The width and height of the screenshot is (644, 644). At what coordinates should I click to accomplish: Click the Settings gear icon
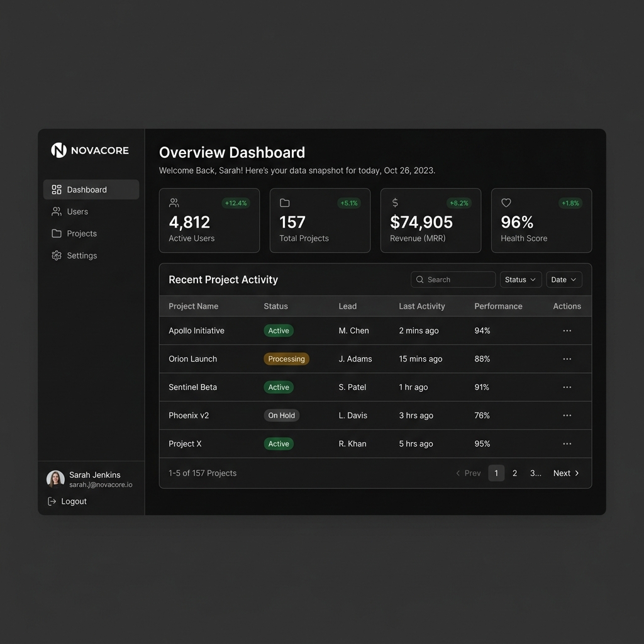pyautogui.click(x=57, y=255)
